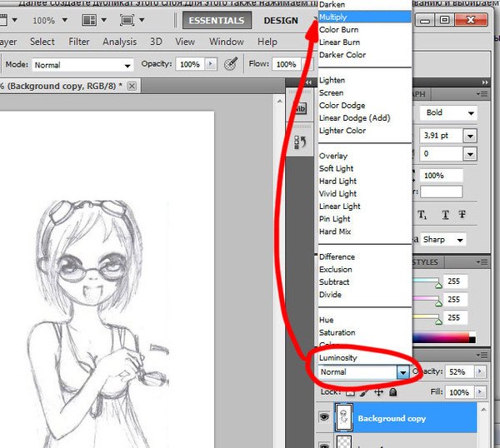Click the lock position move icon
This screenshot has width=500, height=448.
[379, 391]
